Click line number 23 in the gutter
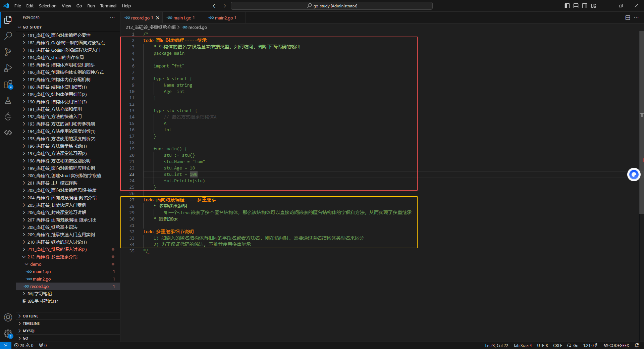The image size is (644, 349). tap(132, 174)
